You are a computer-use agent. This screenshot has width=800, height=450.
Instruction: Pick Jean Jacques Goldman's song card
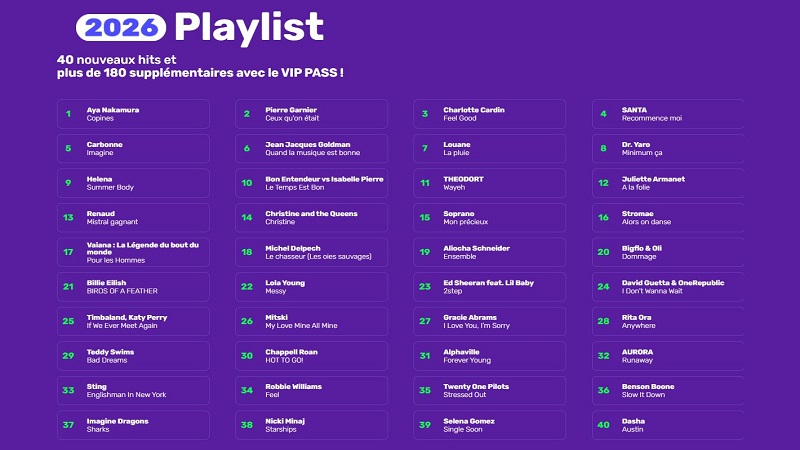point(312,148)
